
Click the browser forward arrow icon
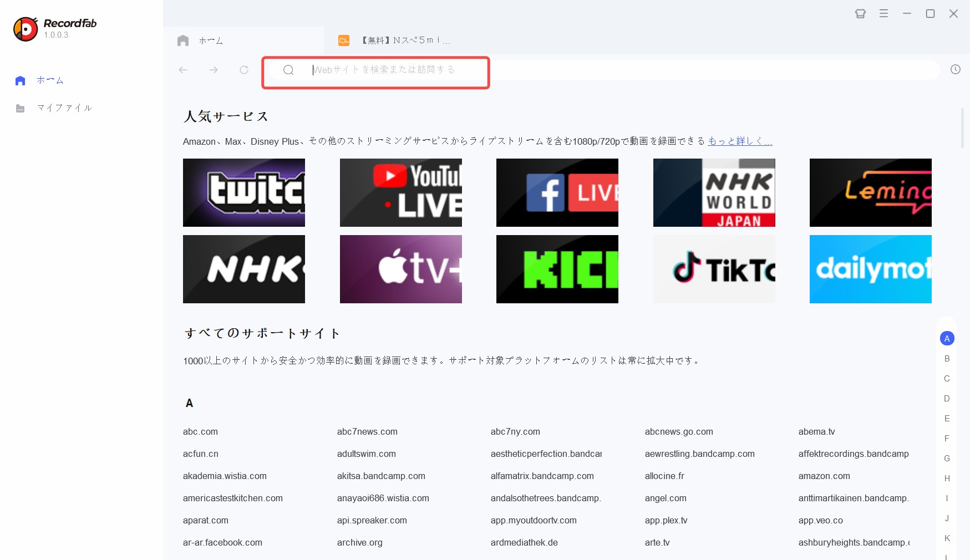click(214, 70)
